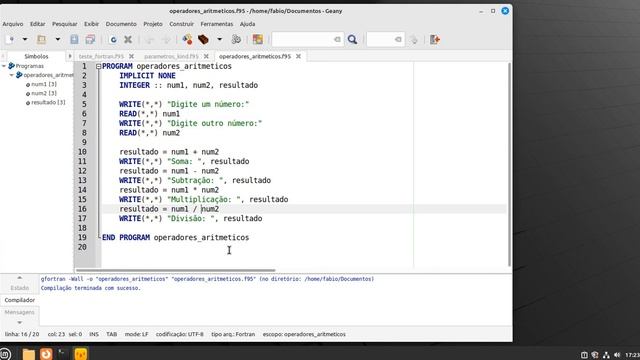Select num2 [3] in symbol tree
This screenshot has height=360, width=640.
[44, 93]
